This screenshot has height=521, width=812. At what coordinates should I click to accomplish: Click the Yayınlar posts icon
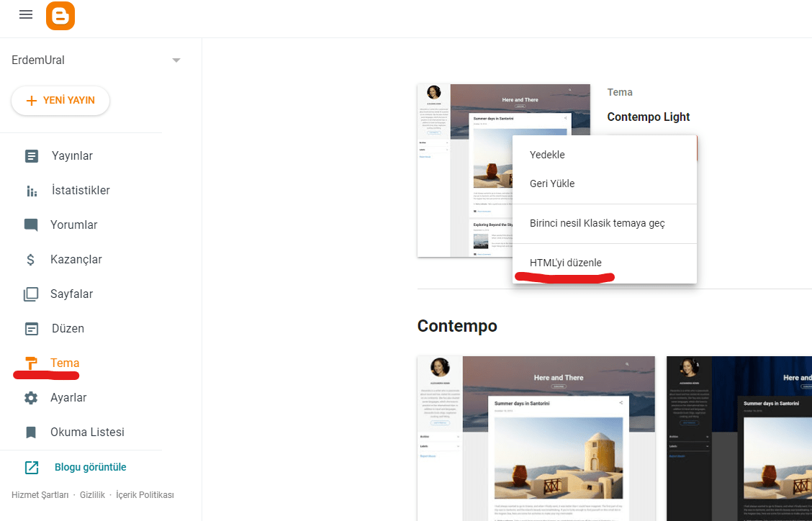coord(32,156)
